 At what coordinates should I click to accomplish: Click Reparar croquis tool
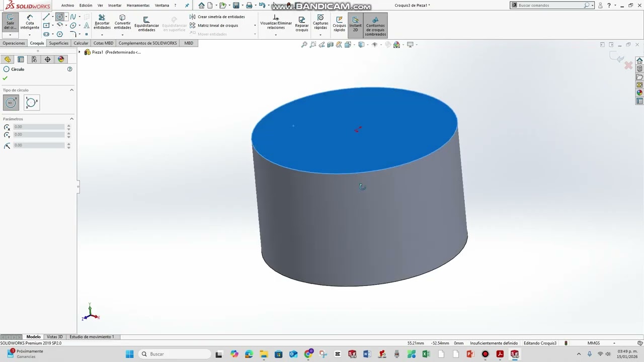(x=302, y=24)
